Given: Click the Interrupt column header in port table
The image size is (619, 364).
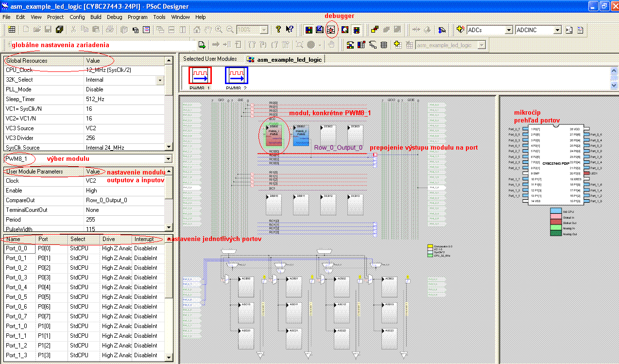Looking at the screenshot, I should pos(149,239).
